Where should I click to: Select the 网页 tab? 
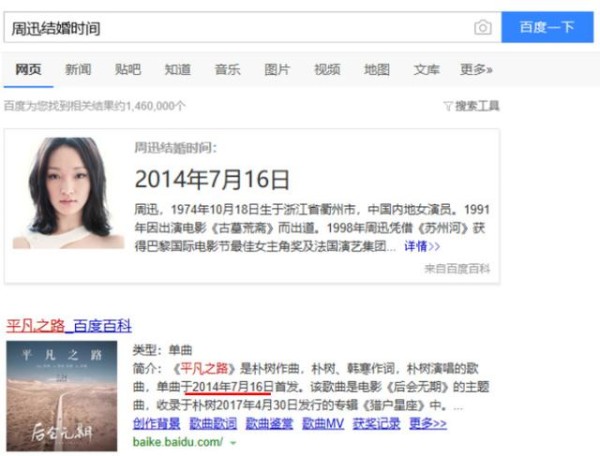click(x=28, y=70)
